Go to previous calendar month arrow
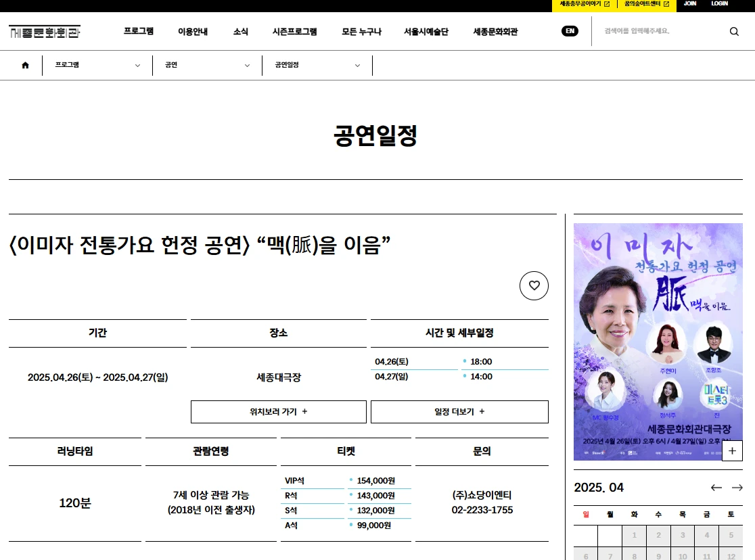The height and width of the screenshot is (560, 755). pyautogui.click(x=716, y=487)
